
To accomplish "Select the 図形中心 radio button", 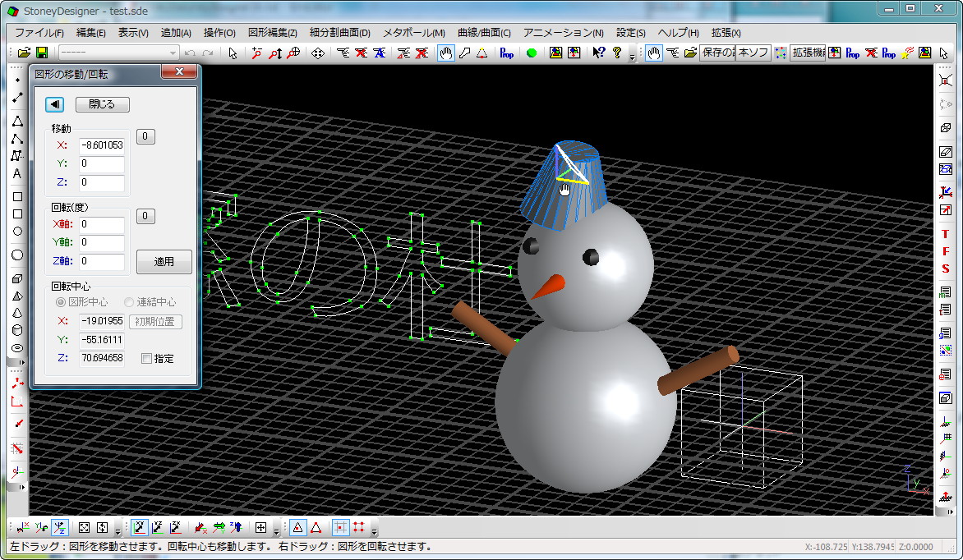I will (x=60, y=302).
